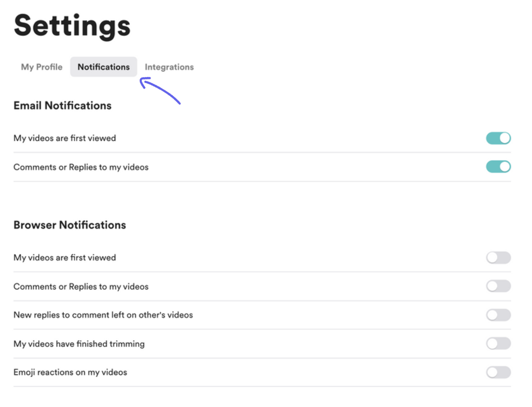Click the Settings page title
This screenshot has height=407, width=532.
[72, 26]
